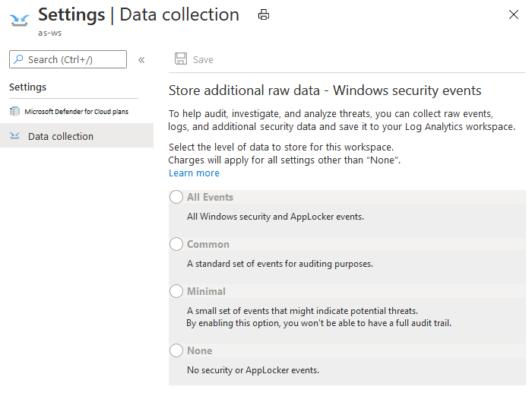Screen dimensions: 532x393
Task: Click the Settings cloud logo in the header
Action: (20, 18)
